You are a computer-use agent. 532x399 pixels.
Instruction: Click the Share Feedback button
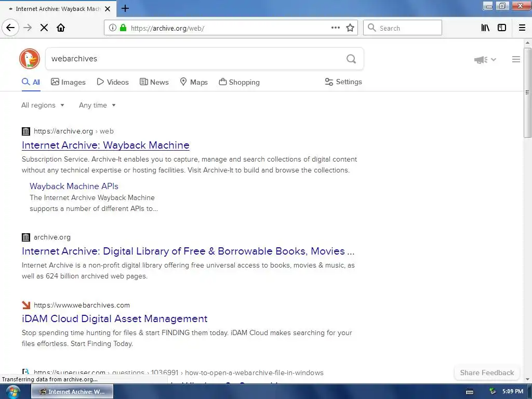[x=487, y=373]
